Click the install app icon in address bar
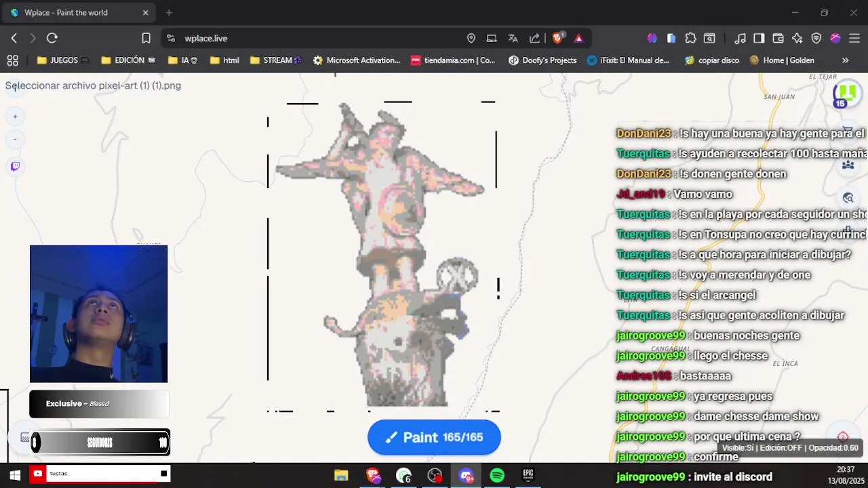The width and height of the screenshot is (868, 488). (x=492, y=39)
